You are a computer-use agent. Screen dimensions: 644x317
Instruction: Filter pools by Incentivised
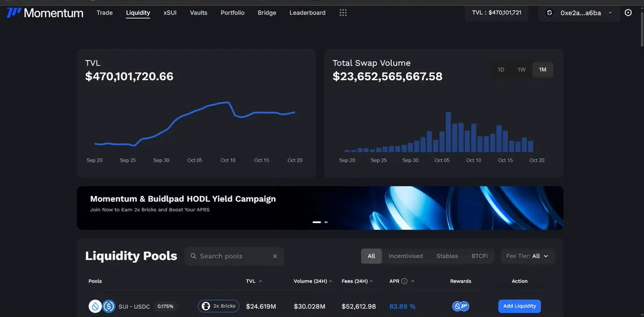tap(406, 256)
